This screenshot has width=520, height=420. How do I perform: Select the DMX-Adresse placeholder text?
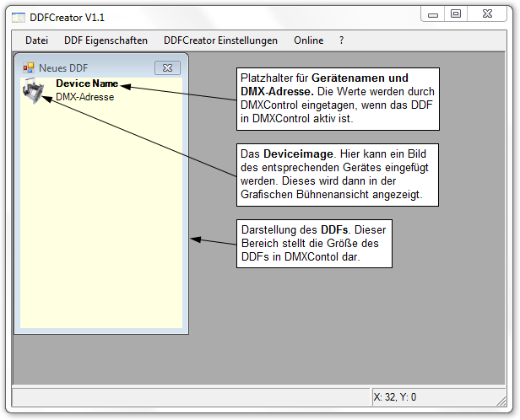pyautogui.click(x=84, y=97)
